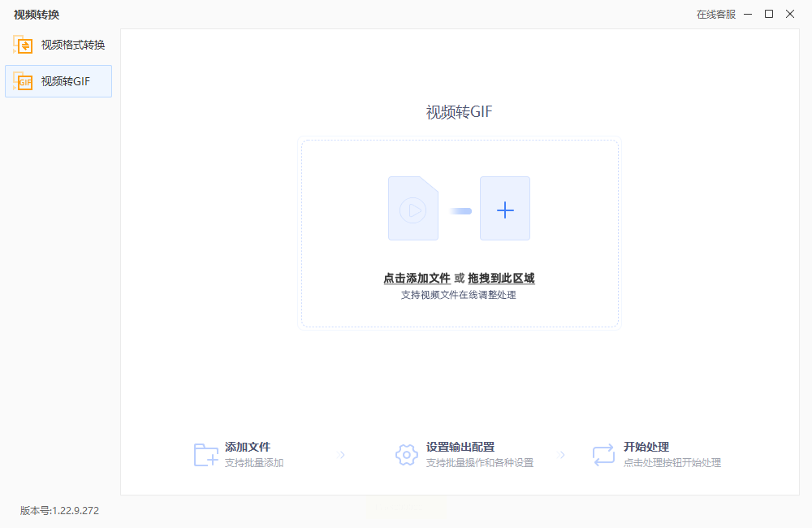Viewport: 812px width, 528px height.
Task: Click the 支持视频文件在线调整处理 caption
Action: (x=459, y=295)
